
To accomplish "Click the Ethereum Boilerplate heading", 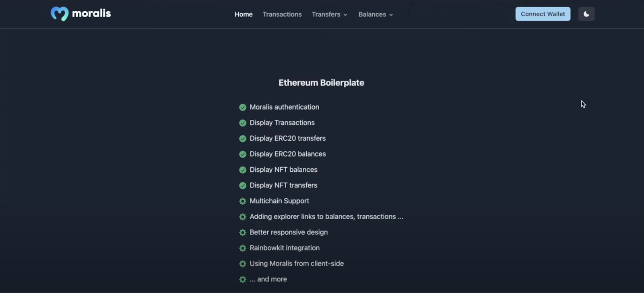I will pyautogui.click(x=321, y=83).
